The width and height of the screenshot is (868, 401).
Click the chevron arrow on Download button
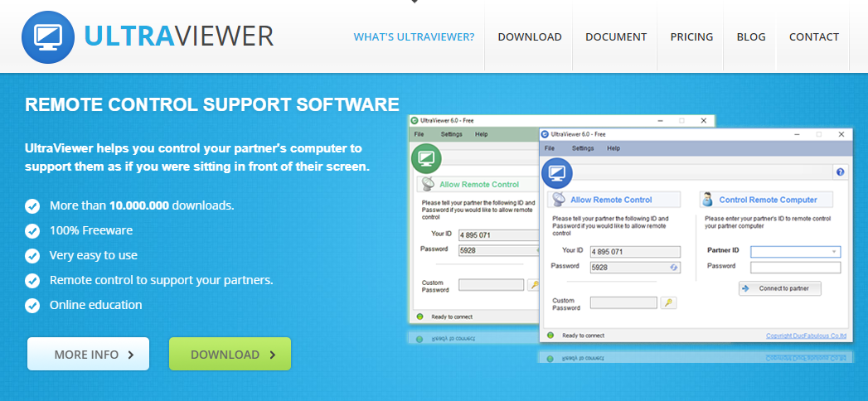273,355
